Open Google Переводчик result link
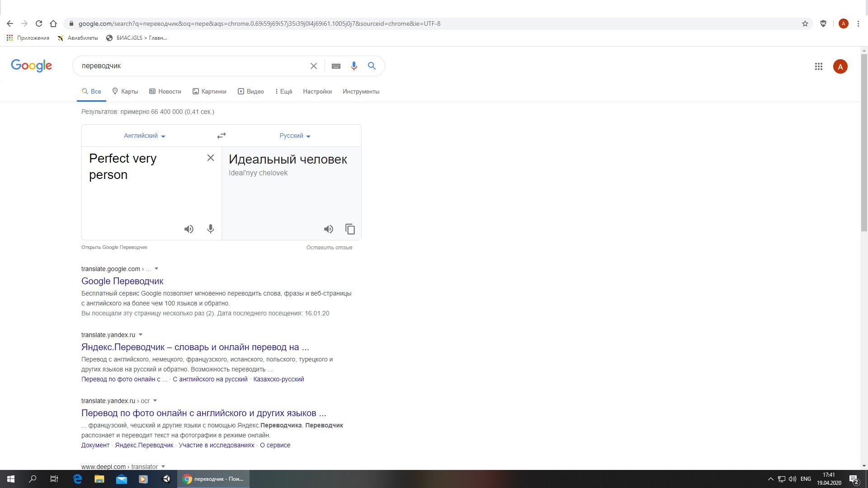This screenshot has width=868, height=488. tap(122, 281)
